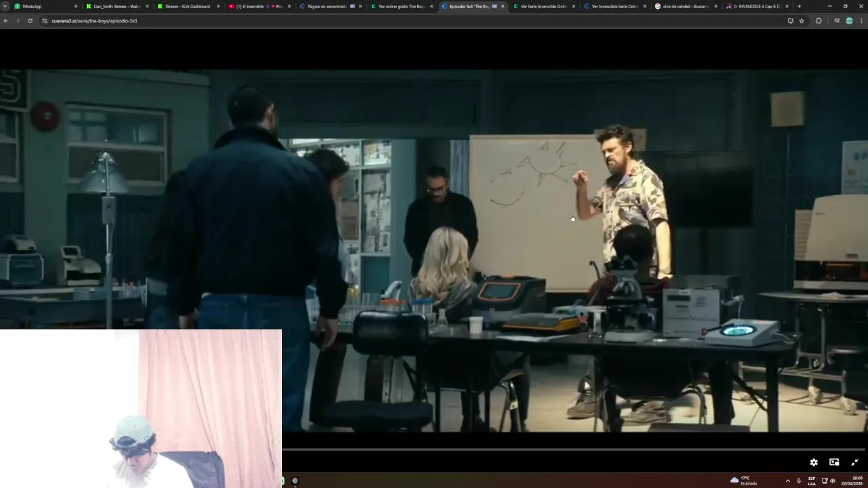Toggle picture-in-picture in video player
The image size is (868, 488).
point(834,462)
